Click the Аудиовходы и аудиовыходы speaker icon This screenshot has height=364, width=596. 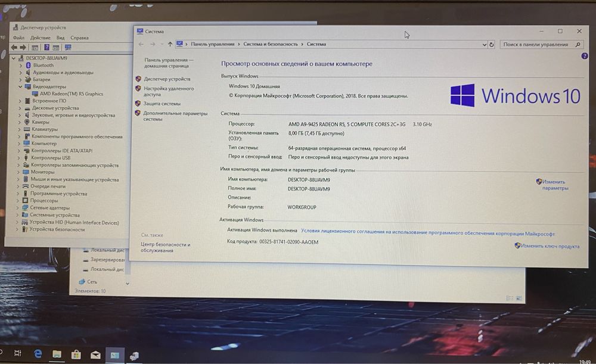28,72
